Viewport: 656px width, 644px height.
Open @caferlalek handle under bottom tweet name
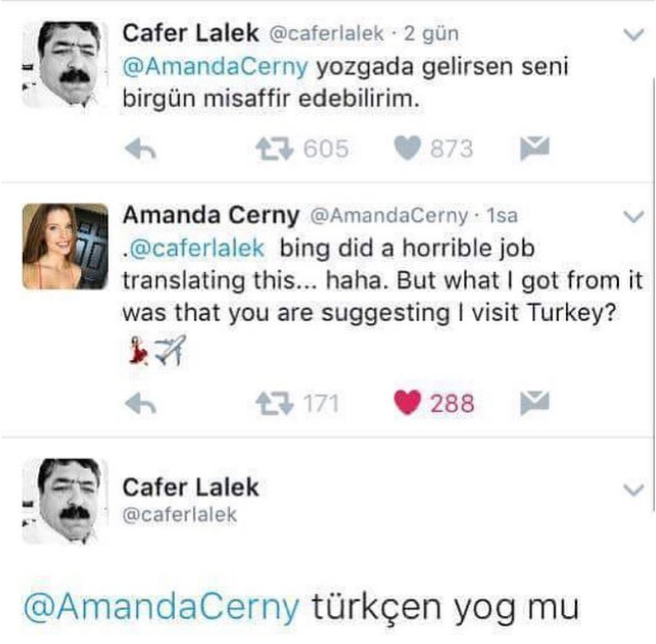coord(180,514)
